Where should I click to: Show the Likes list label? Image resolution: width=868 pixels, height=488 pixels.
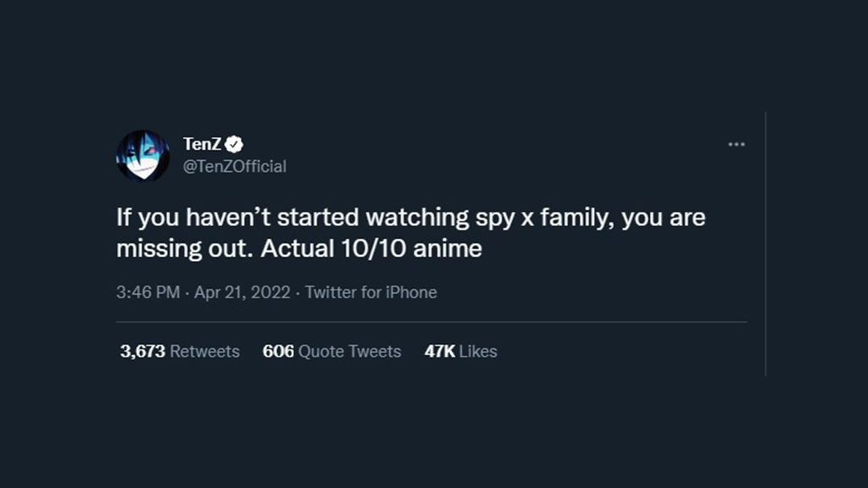(478, 351)
